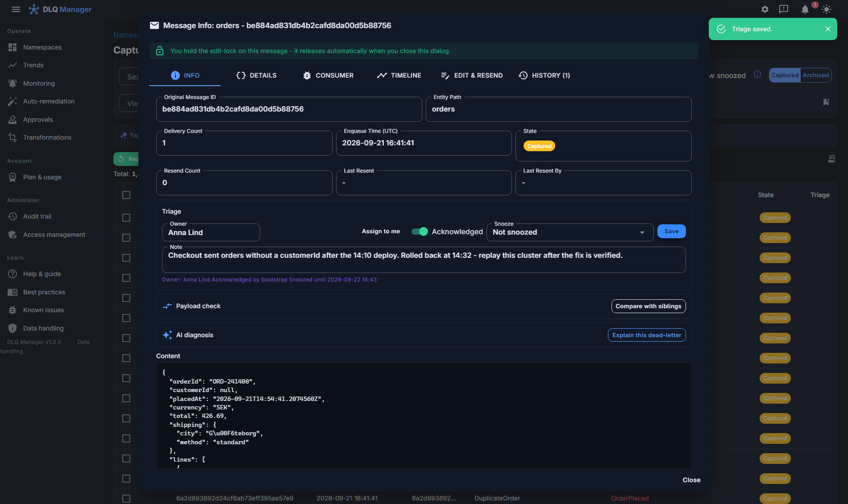Open Help & guide page

42,274
